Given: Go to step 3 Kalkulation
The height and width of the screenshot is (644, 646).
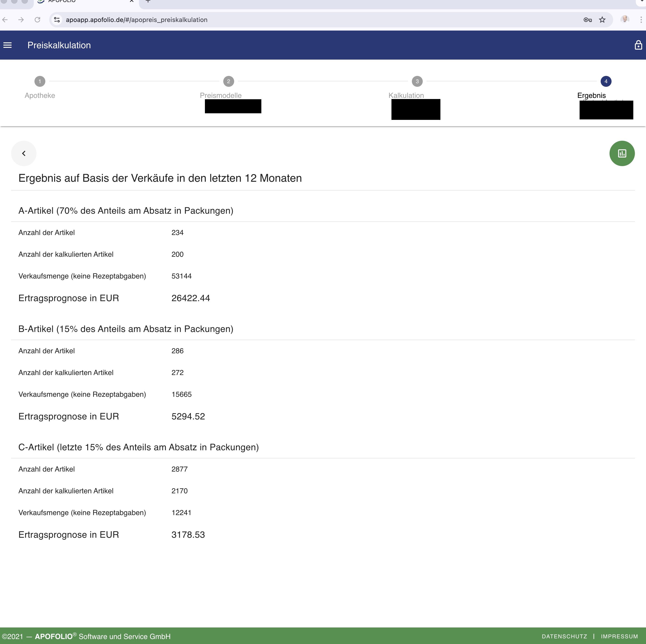Looking at the screenshot, I should point(417,82).
